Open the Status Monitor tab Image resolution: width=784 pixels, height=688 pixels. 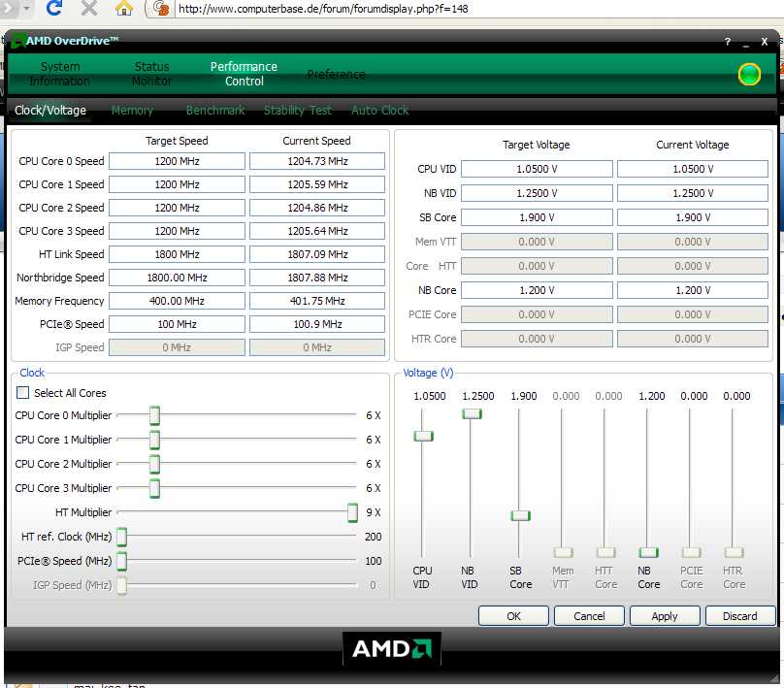(x=151, y=74)
